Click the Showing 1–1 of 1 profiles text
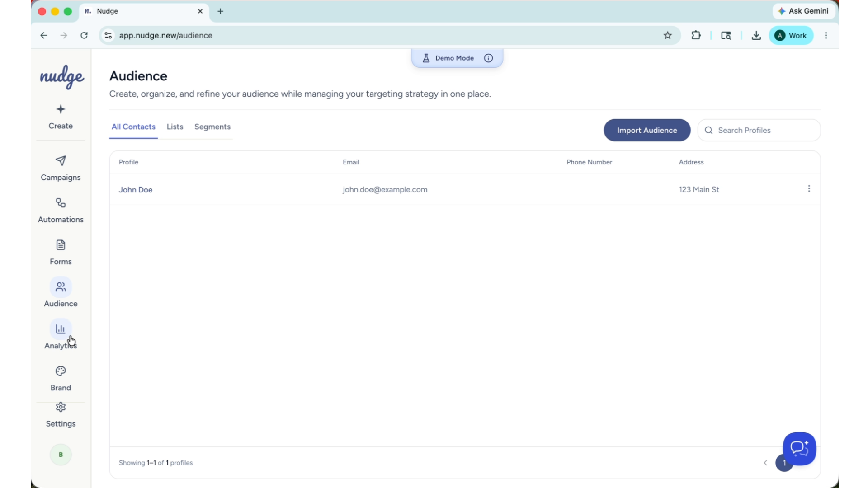 click(156, 463)
